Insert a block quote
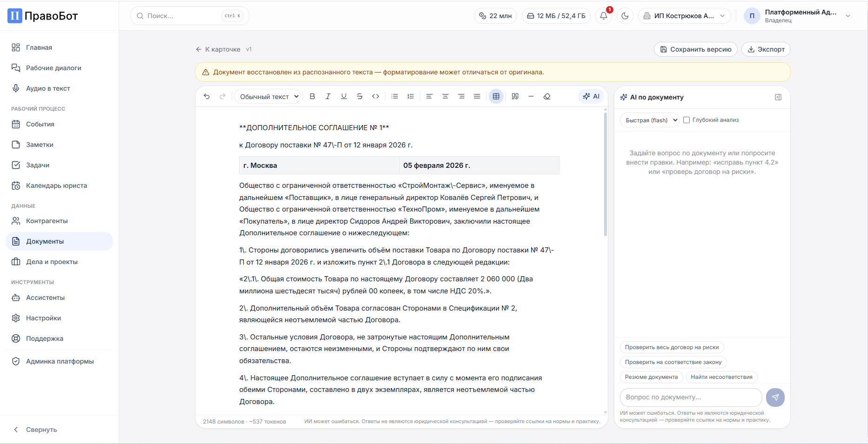The height and width of the screenshot is (444, 868). point(515,96)
